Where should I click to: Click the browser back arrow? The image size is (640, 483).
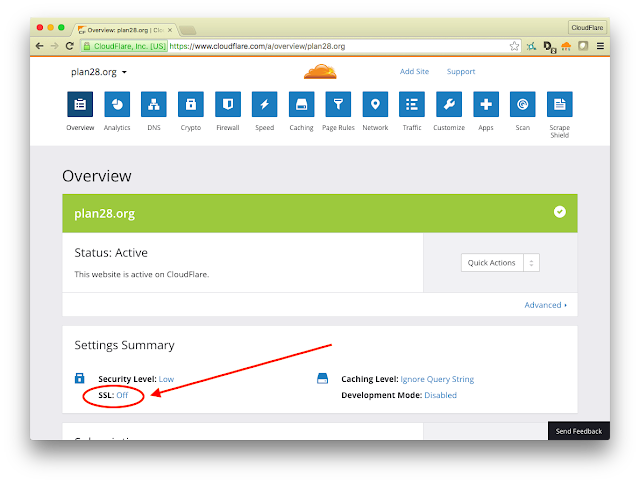[x=39, y=46]
